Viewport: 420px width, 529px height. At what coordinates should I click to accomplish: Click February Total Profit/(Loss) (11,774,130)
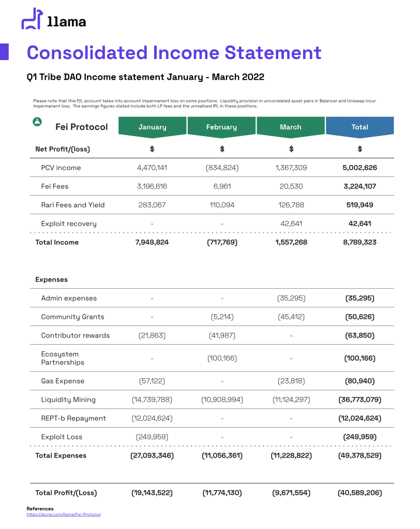pos(222,493)
